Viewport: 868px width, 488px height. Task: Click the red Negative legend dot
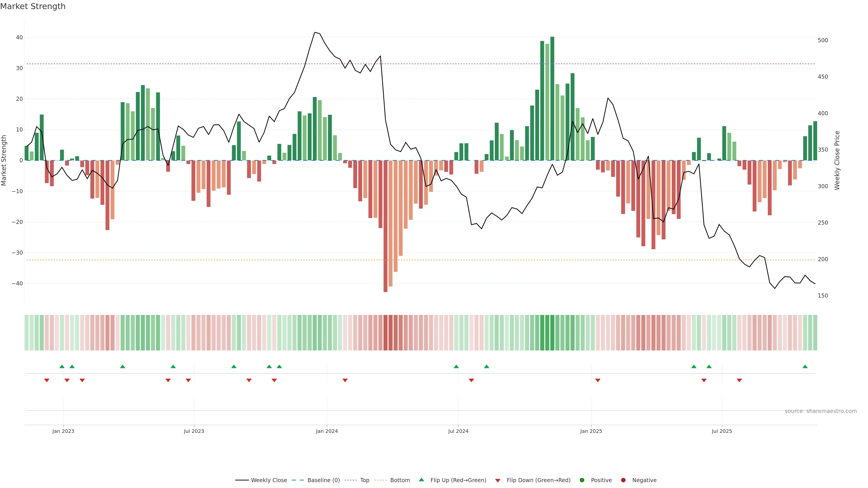point(623,480)
